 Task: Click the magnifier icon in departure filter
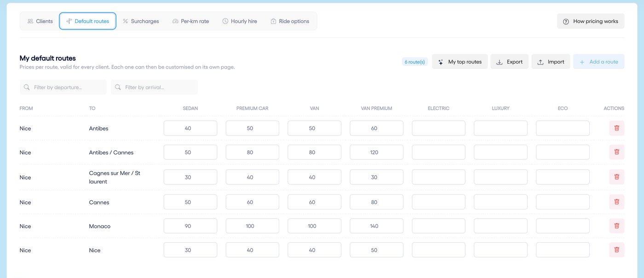click(x=27, y=87)
